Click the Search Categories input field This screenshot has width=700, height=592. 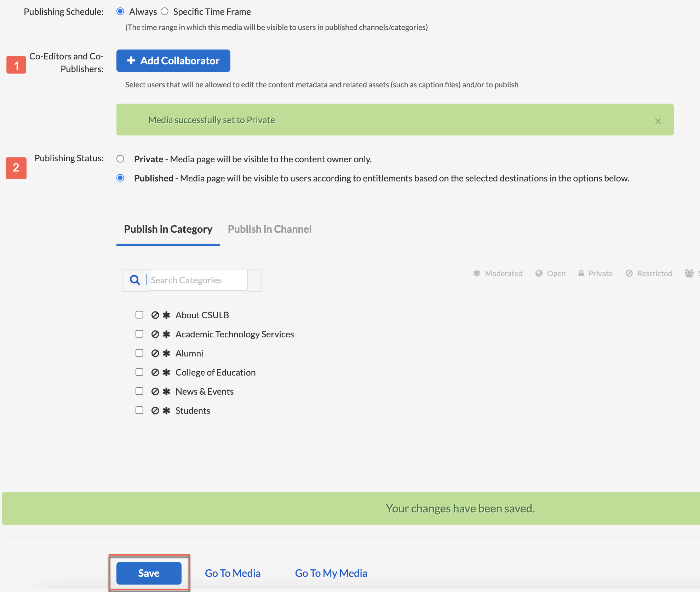[197, 280]
